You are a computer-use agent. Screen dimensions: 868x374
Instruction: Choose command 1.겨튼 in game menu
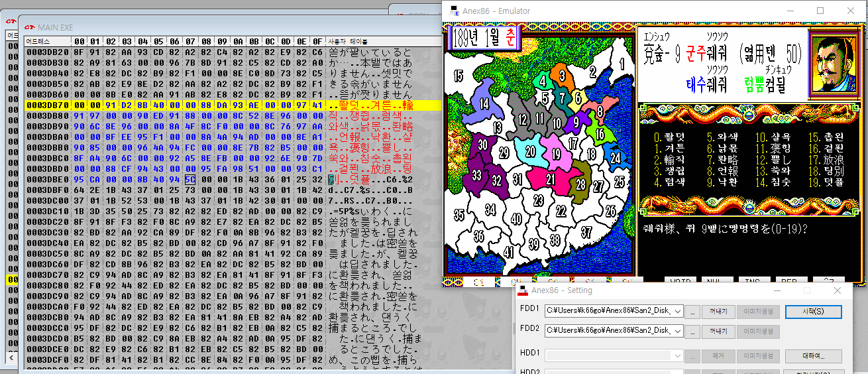tap(671, 149)
